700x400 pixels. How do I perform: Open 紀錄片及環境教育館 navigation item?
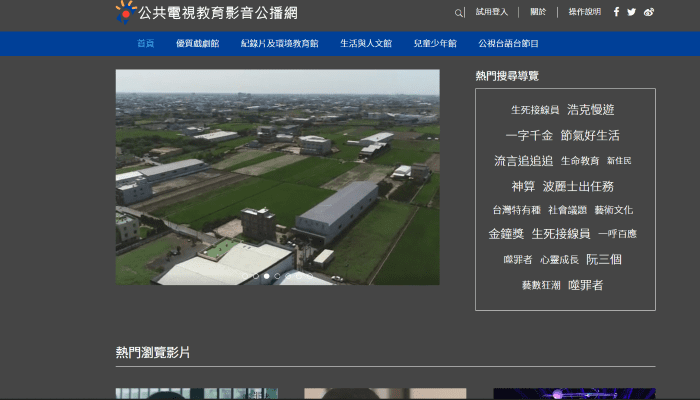tap(279, 44)
